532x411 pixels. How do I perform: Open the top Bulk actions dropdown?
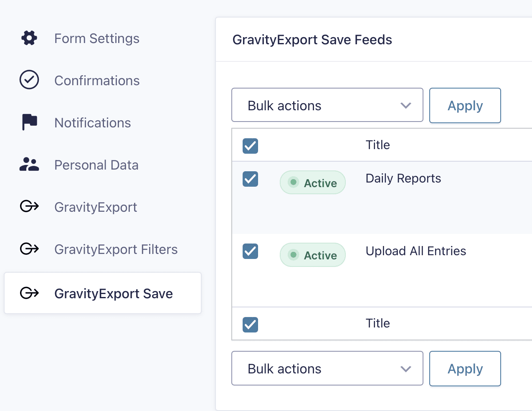[x=327, y=105]
